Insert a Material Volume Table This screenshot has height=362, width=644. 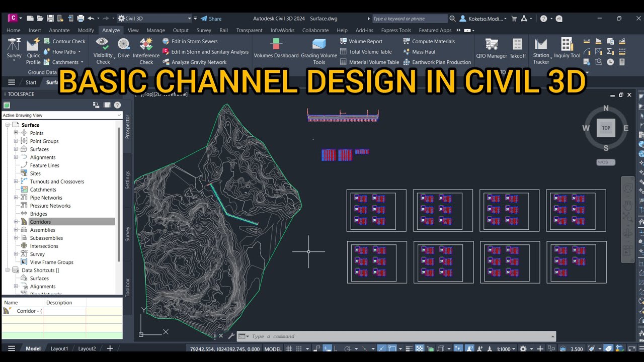point(369,62)
